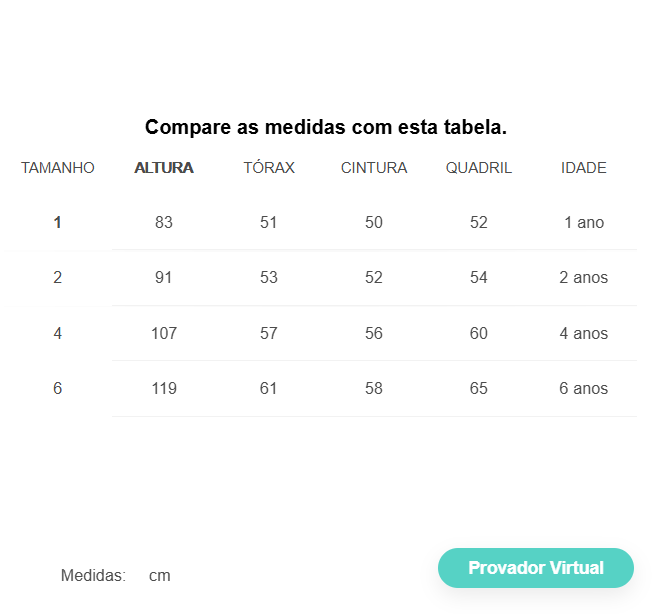662x614 pixels.
Task: Click the '2 anos' age cell
Action: [x=583, y=277]
